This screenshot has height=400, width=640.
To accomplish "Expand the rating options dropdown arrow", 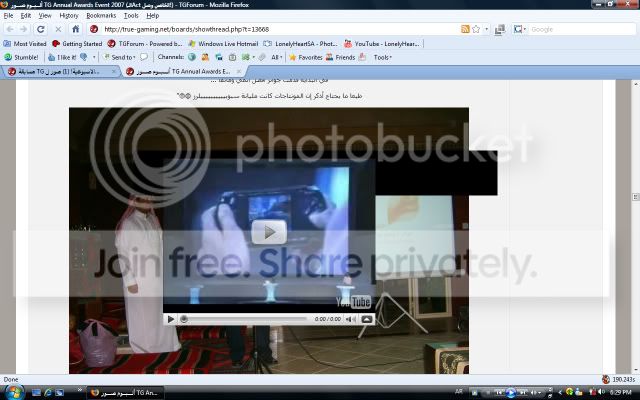I will (x=94, y=57).
